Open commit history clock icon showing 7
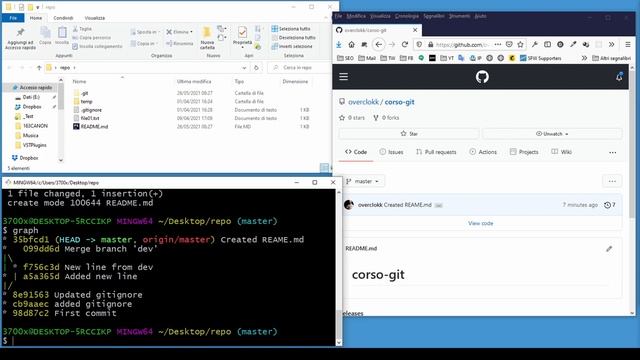The height and width of the screenshot is (360, 640). coord(609,205)
